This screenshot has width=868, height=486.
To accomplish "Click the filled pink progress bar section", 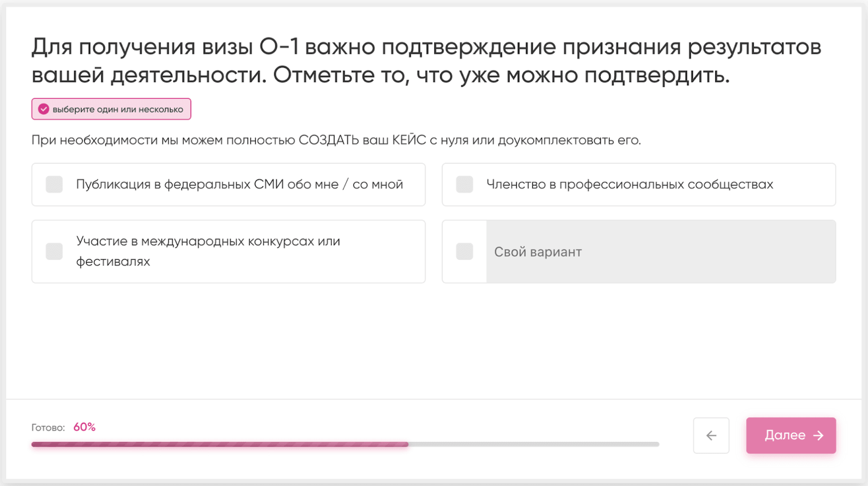I will click(x=220, y=444).
